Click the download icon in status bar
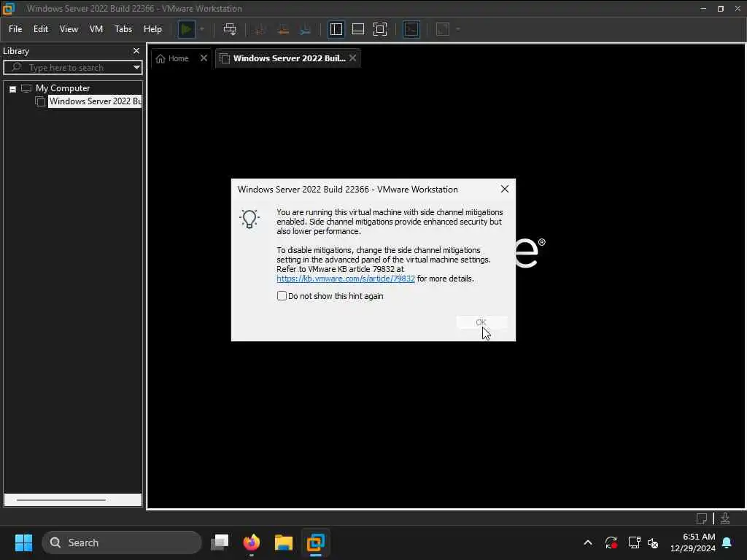747x560 pixels. tap(725, 518)
